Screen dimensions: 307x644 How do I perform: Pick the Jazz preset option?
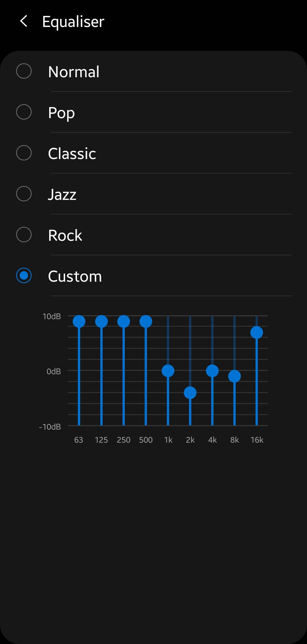[24, 194]
